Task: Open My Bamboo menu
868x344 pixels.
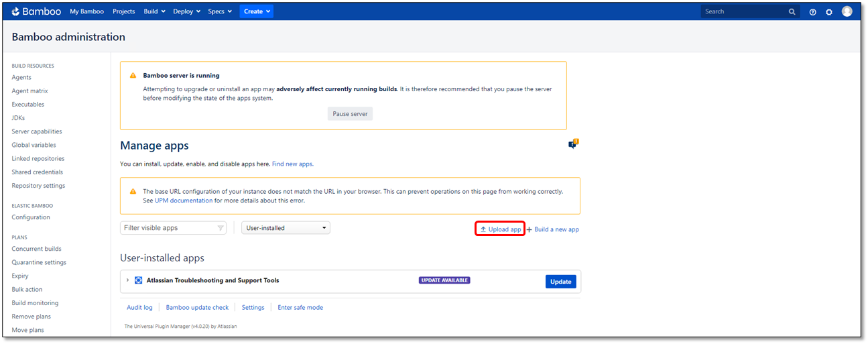Action: (x=86, y=11)
